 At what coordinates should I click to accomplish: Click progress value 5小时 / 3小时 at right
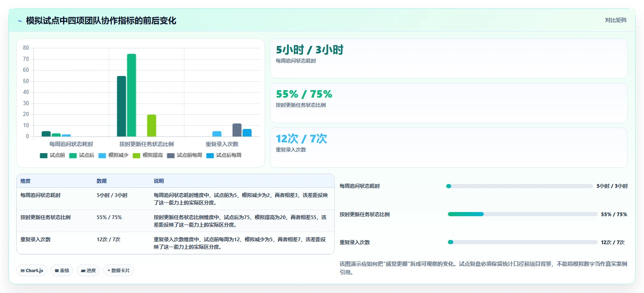(x=612, y=186)
